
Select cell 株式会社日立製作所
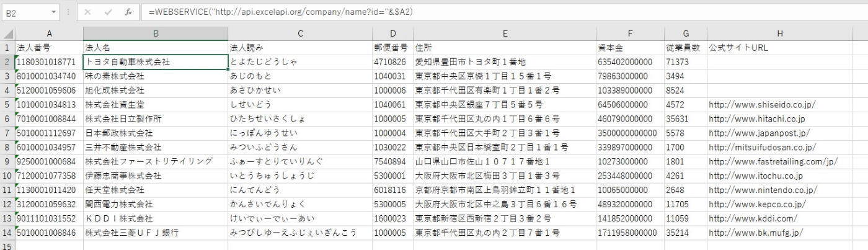[x=156, y=118]
